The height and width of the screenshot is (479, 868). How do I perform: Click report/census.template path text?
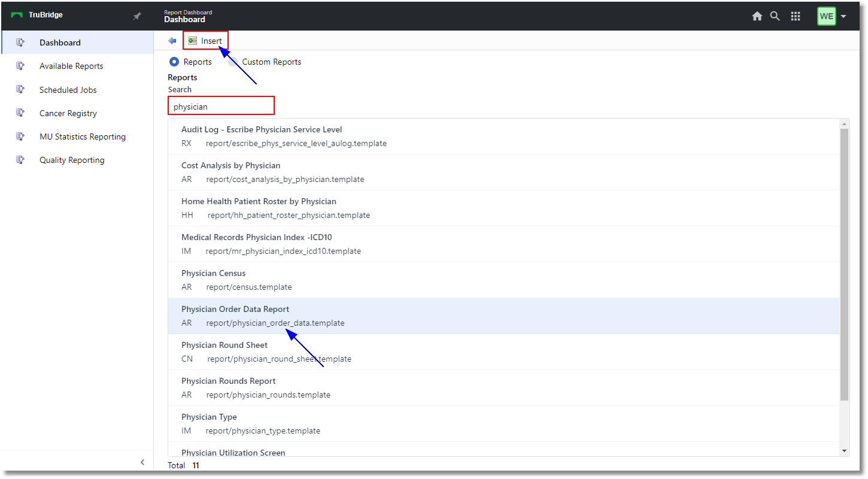[249, 287]
